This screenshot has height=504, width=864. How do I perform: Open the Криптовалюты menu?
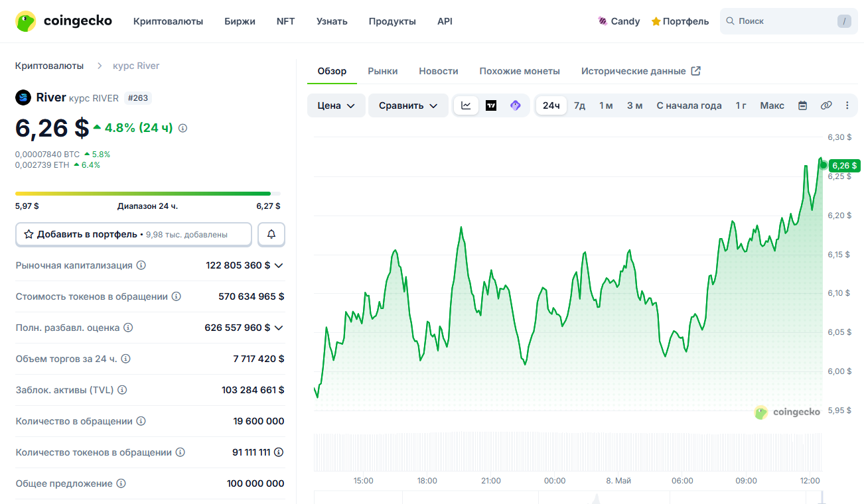pyautogui.click(x=169, y=21)
